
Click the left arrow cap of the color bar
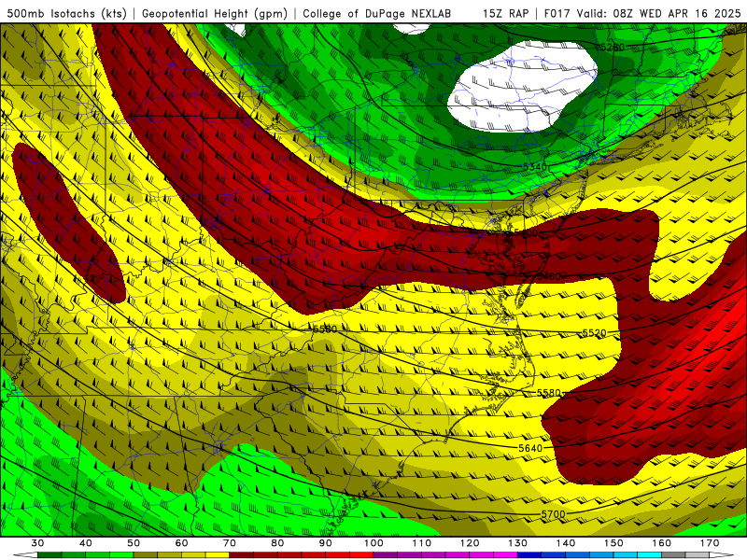click(x=26, y=555)
